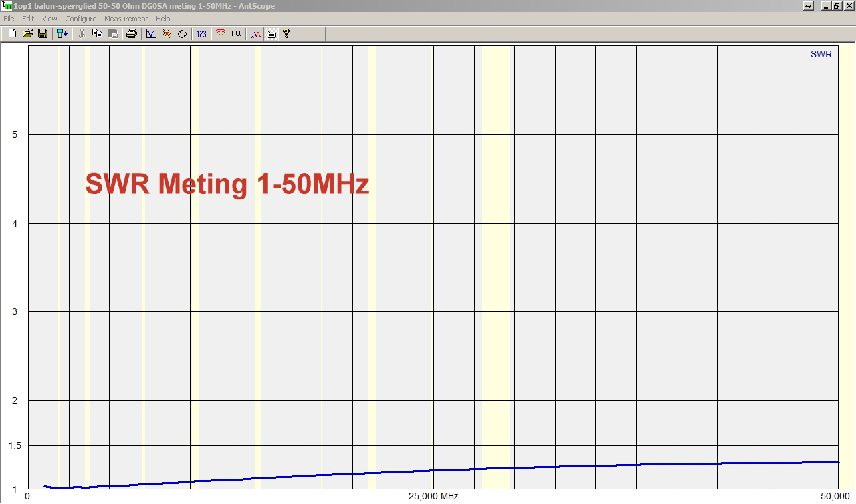The height and width of the screenshot is (504, 856).
Task: Click the starburst measurement icon
Action: click(x=167, y=33)
